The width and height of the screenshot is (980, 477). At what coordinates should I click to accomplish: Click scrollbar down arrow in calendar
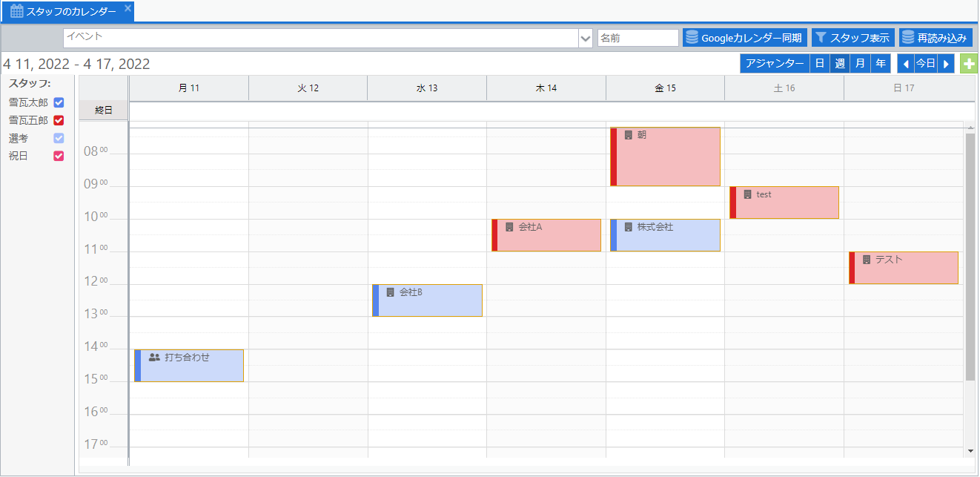(970, 451)
